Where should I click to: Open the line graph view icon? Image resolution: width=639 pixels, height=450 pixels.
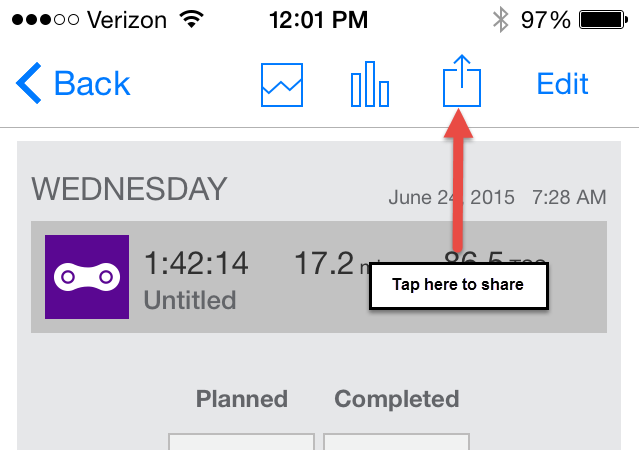click(282, 85)
